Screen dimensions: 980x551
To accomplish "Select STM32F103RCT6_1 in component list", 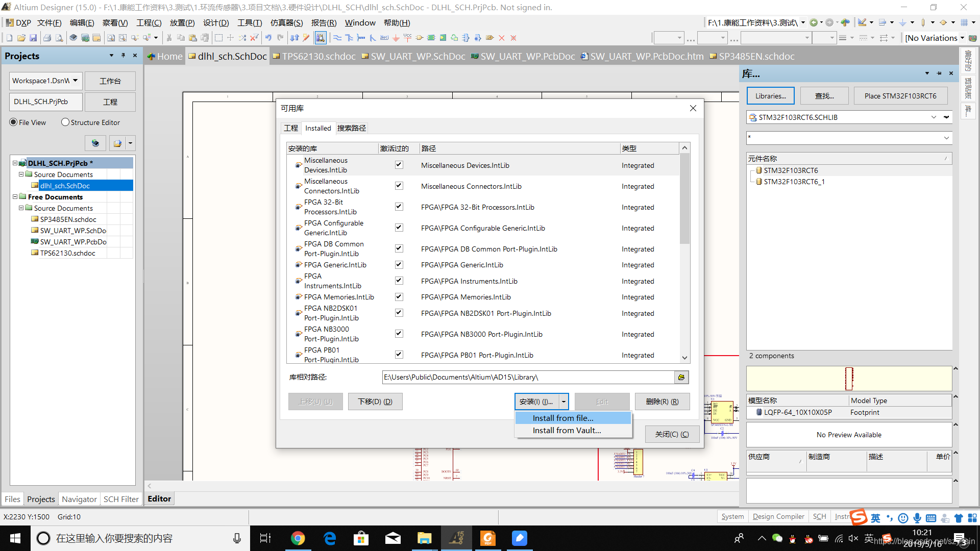I will (794, 182).
